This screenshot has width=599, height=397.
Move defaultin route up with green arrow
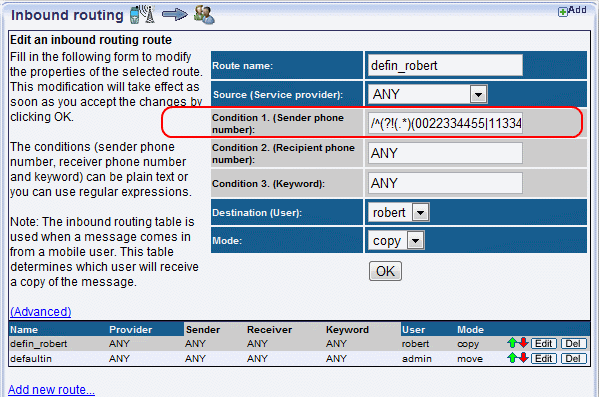point(512,358)
